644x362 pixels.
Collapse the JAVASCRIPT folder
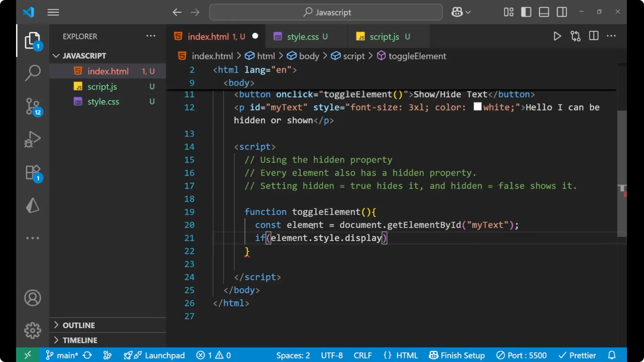tap(56, 55)
